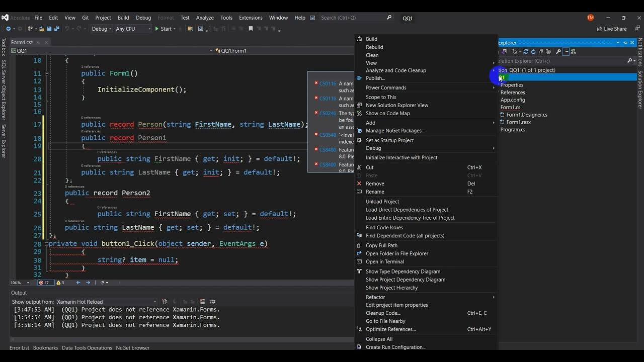644x362 pixels.
Task: Open the File menu
Action: click(38, 18)
